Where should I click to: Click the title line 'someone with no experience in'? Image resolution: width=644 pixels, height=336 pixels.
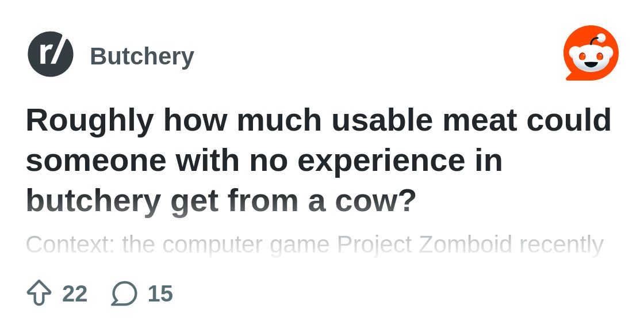pos(264,160)
